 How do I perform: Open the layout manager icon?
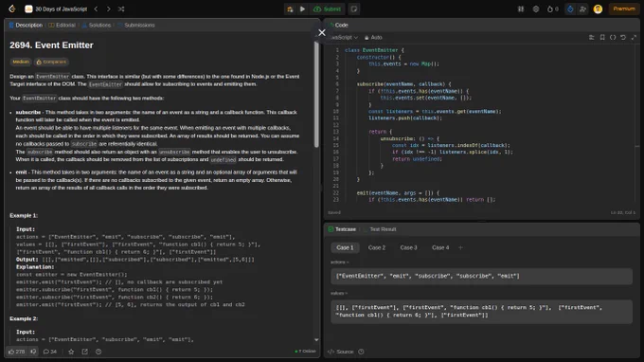pyautogui.click(x=520, y=9)
